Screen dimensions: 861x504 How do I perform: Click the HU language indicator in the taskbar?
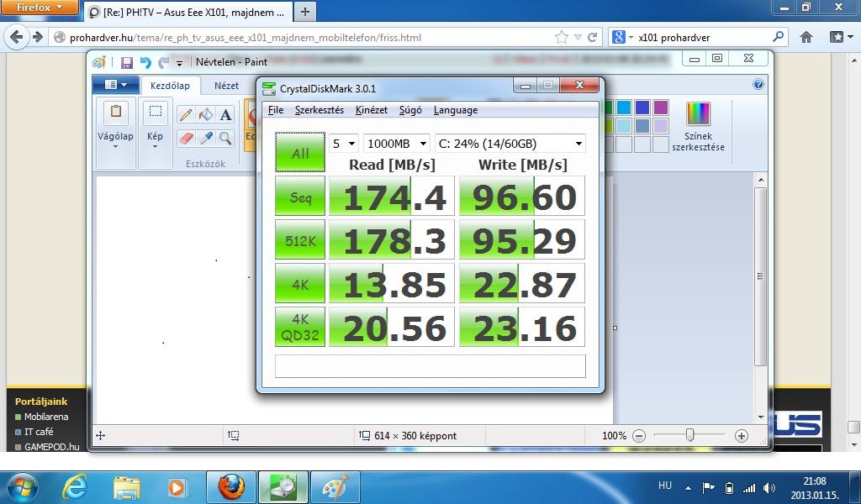point(665,486)
